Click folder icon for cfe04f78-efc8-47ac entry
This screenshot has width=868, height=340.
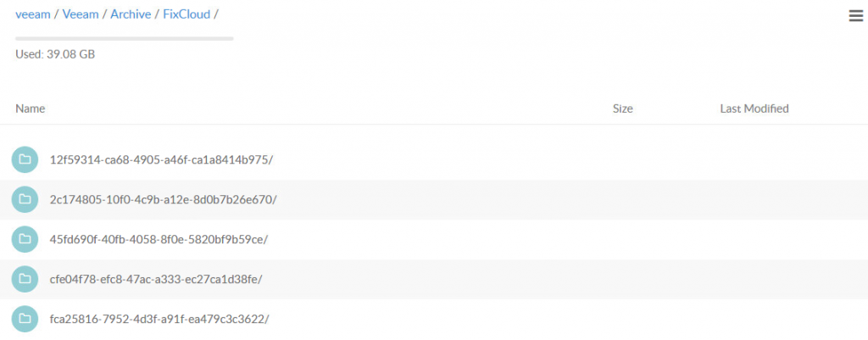coord(25,279)
